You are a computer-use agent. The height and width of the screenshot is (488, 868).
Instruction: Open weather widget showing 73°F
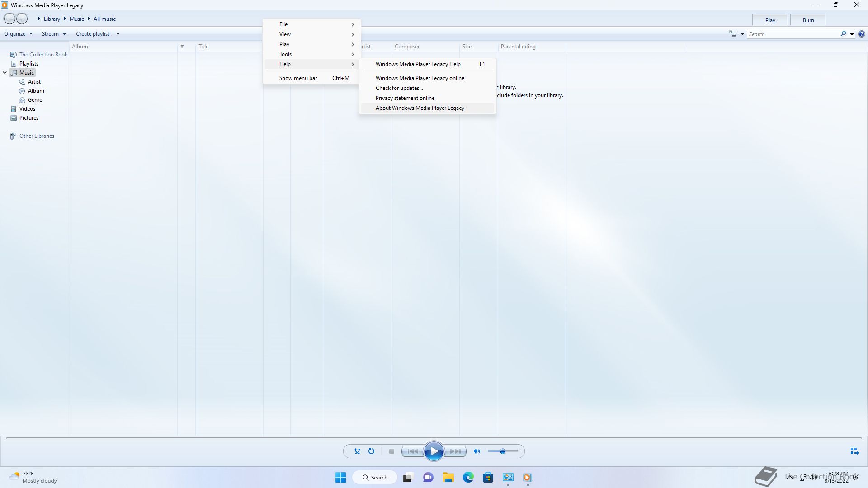pos(34,477)
